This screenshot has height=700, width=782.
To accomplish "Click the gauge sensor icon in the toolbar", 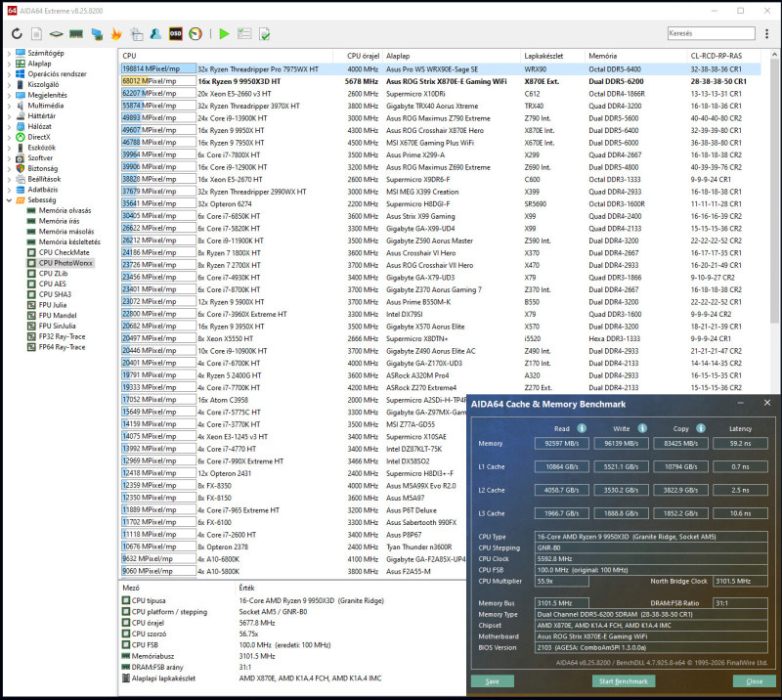I will [x=196, y=34].
